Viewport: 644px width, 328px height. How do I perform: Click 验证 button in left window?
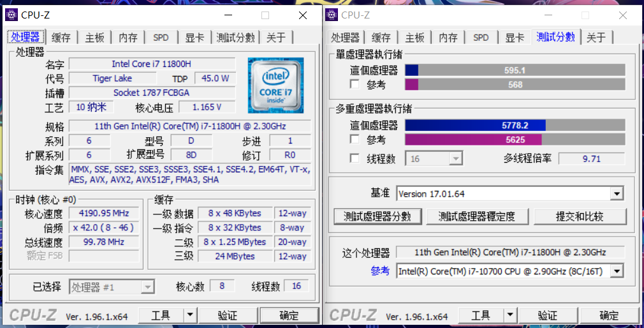click(228, 315)
